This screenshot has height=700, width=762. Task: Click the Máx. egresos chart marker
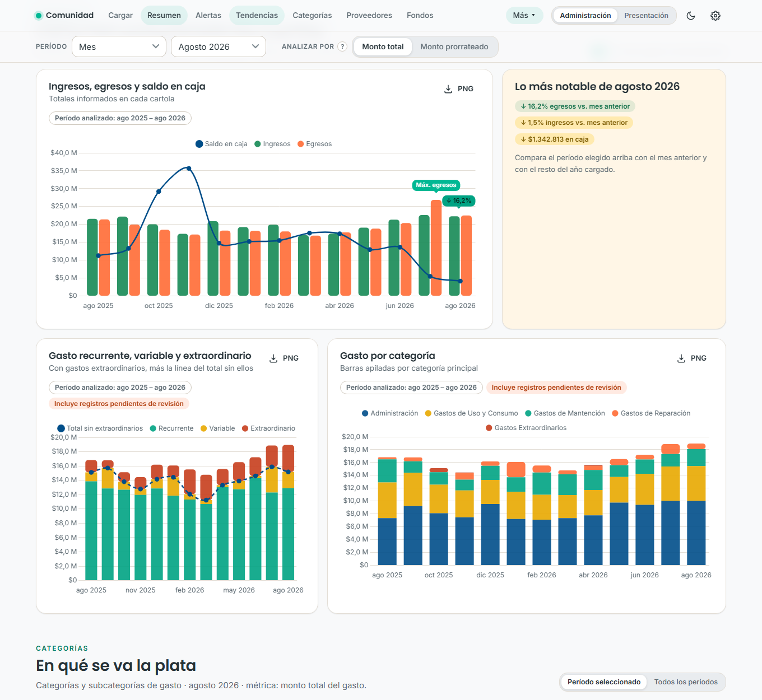(x=436, y=185)
